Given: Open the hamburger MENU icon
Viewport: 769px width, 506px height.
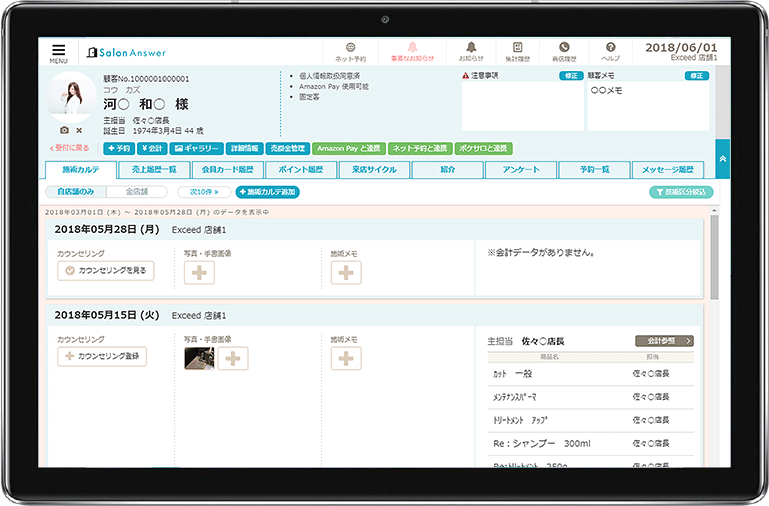Looking at the screenshot, I should tap(58, 50).
